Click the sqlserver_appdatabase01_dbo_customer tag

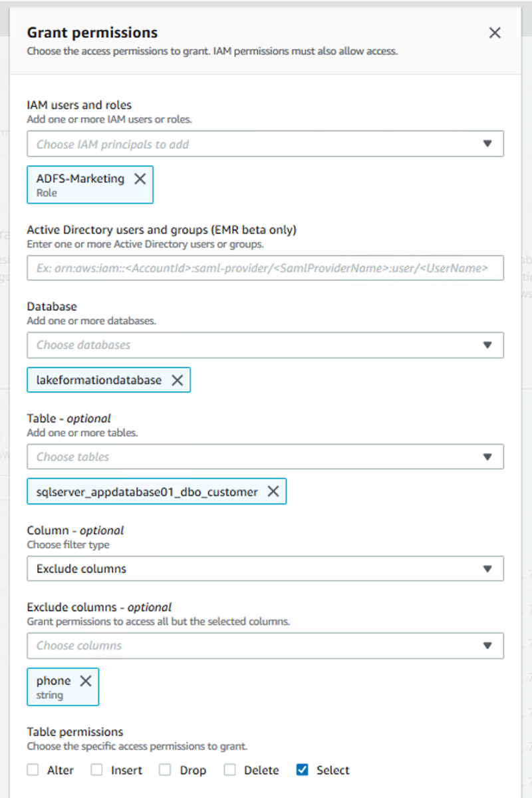tap(146, 492)
